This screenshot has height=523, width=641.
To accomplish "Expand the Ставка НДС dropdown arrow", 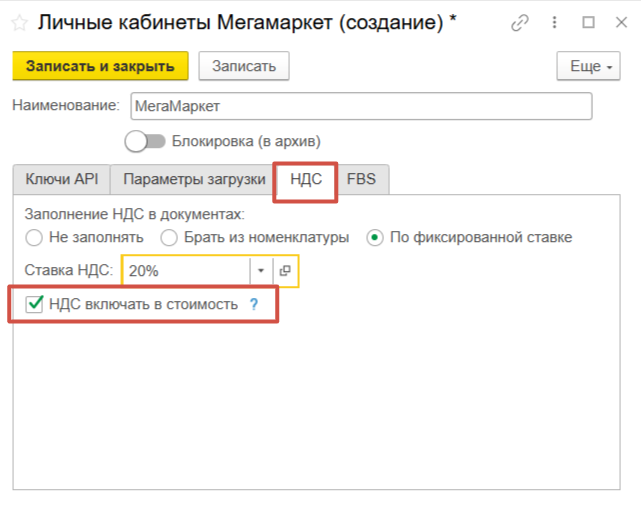I will coord(261,271).
